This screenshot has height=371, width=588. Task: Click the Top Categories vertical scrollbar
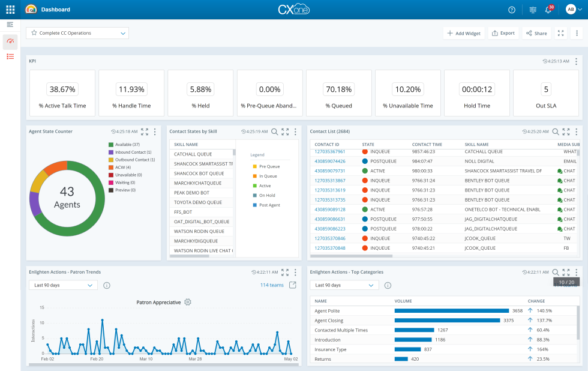578,324
